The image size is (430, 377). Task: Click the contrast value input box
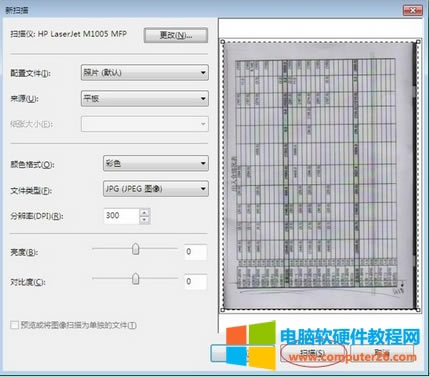[196, 282]
